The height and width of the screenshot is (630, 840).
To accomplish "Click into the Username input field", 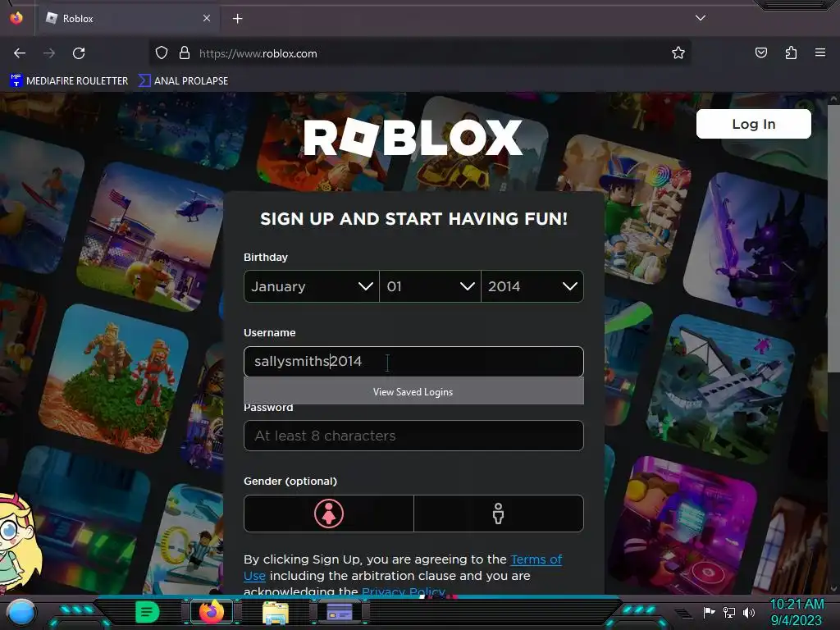I will [x=413, y=362].
